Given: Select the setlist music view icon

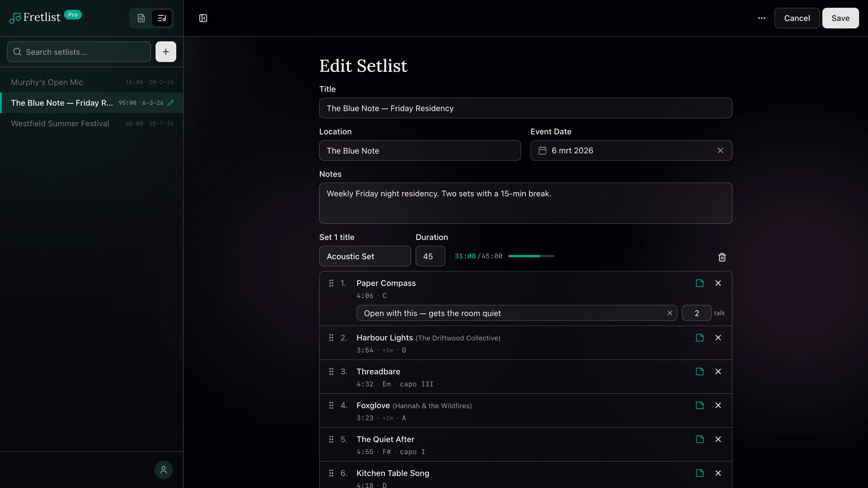Looking at the screenshot, I should point(162,18).
